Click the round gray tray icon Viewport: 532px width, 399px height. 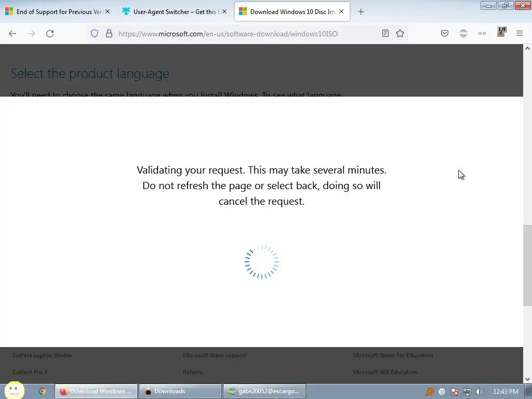(442, 392)
